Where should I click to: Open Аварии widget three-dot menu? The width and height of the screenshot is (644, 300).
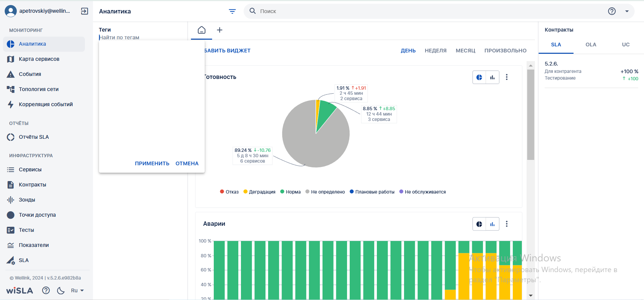point(507,224)
